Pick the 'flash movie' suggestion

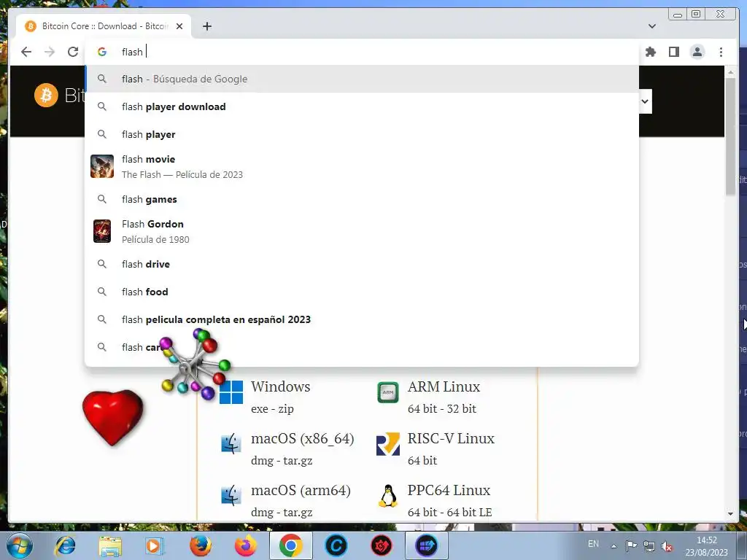click(362, 167)
